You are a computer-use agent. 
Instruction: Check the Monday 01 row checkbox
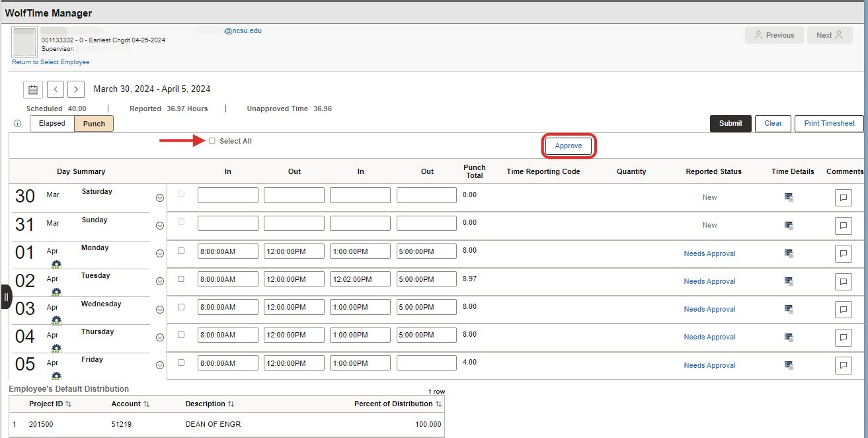click(x=181, y=251)
